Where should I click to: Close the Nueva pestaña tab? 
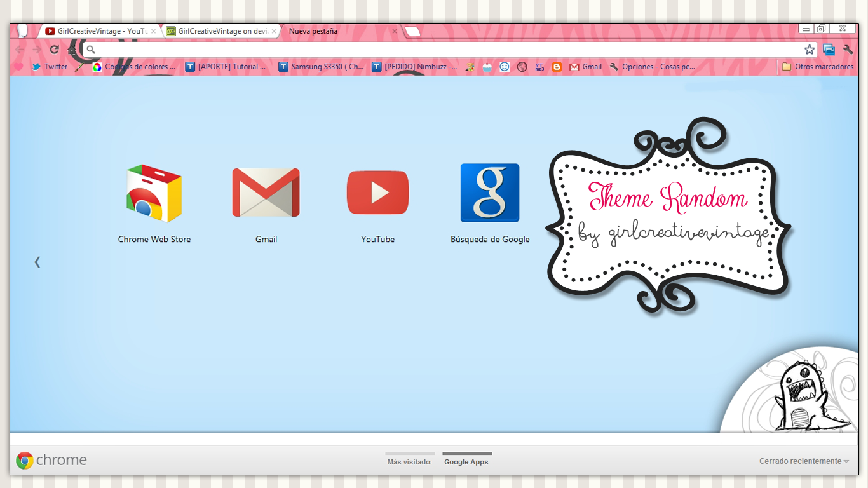(x=395, y=31)
